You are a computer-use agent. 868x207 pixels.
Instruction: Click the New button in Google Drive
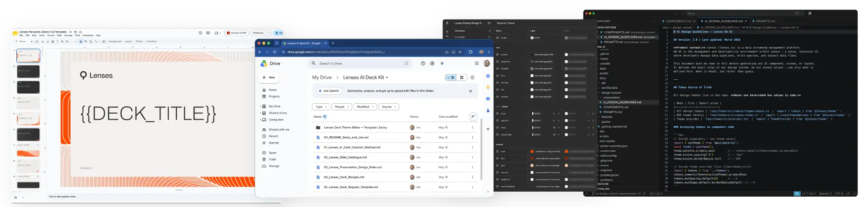coord(269,77)
